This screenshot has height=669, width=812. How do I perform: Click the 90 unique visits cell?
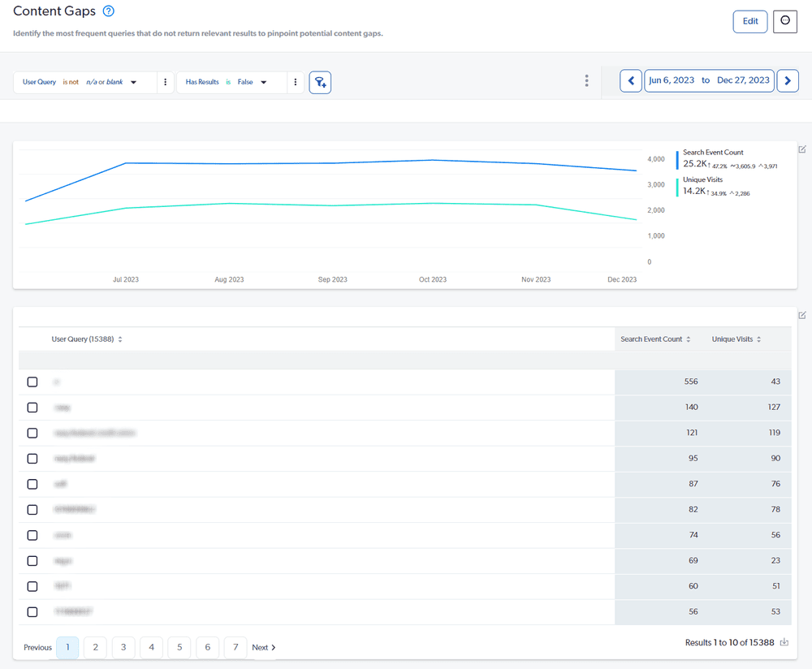coord(775,458)
